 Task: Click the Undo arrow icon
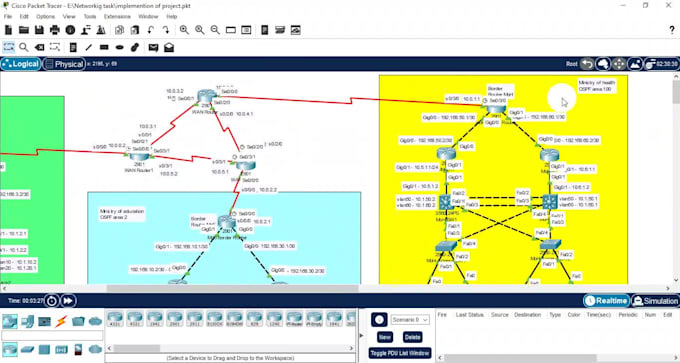pyautogui.click(x=150, y=30)
